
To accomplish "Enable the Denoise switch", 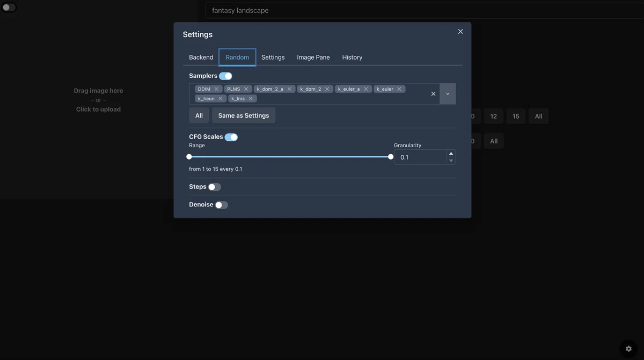I will click(222, 205).
